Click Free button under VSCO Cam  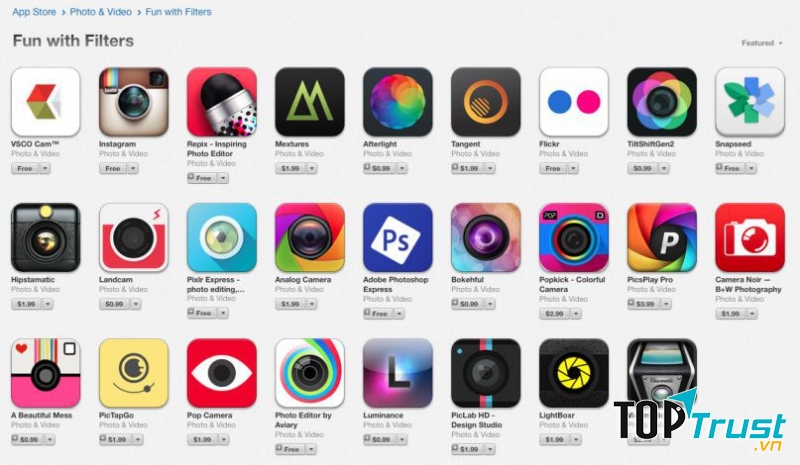[x=25, y=168]
